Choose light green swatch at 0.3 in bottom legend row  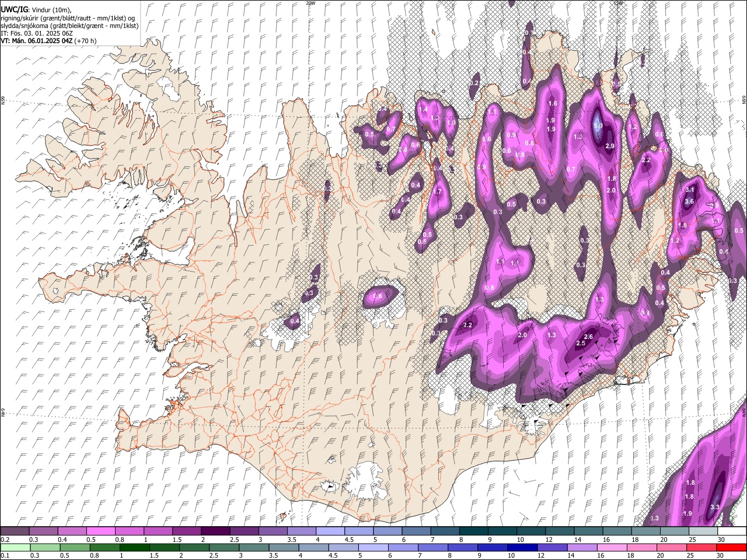point(44,547)
